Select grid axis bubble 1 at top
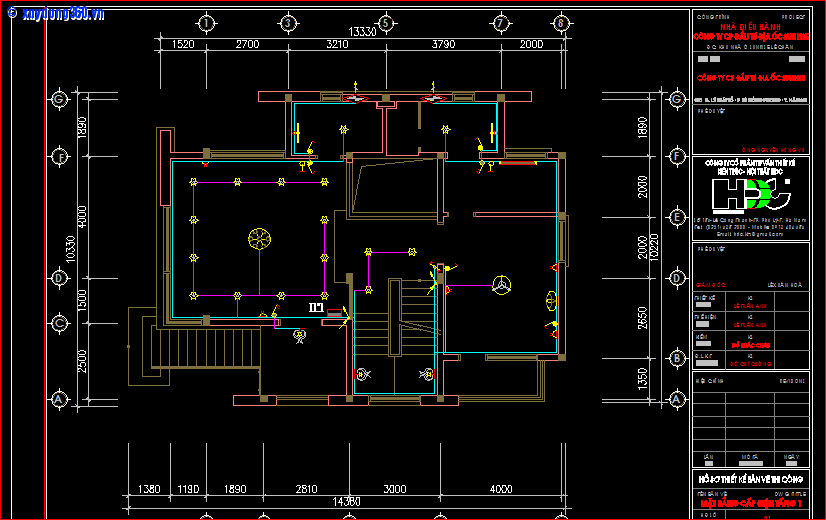 (207, 22)
